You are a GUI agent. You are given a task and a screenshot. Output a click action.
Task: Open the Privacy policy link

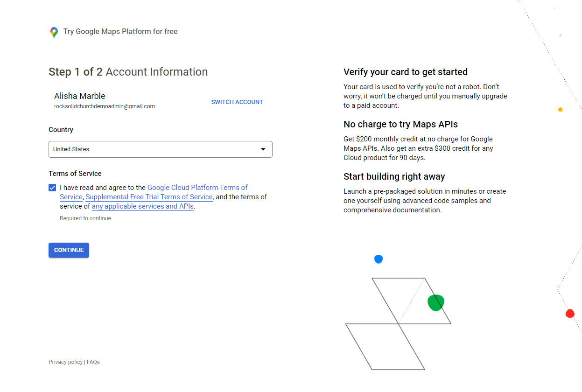[x=65, y=362]
